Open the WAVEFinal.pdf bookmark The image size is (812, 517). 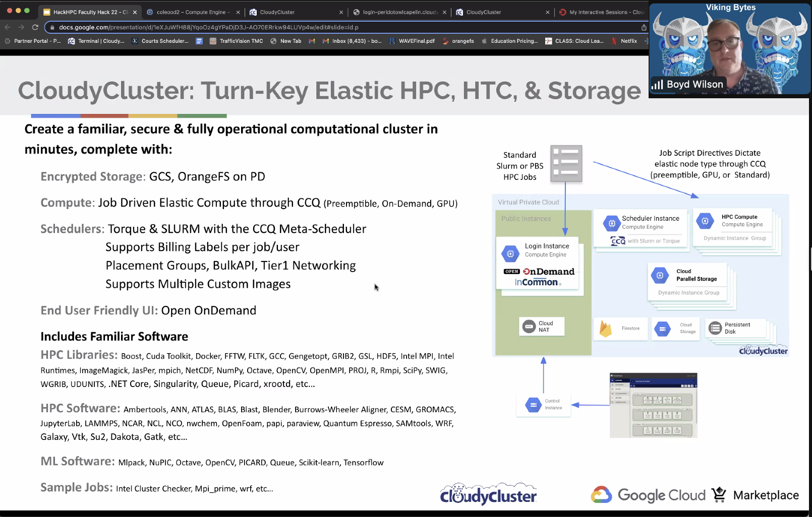(x=412, y=41)
